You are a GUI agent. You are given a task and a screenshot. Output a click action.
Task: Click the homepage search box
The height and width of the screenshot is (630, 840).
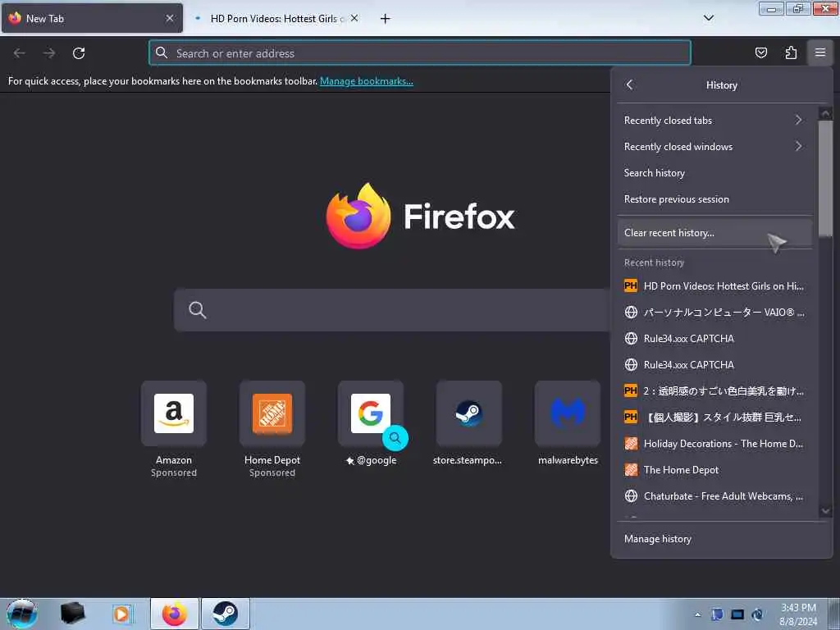[x=391, y=310]
